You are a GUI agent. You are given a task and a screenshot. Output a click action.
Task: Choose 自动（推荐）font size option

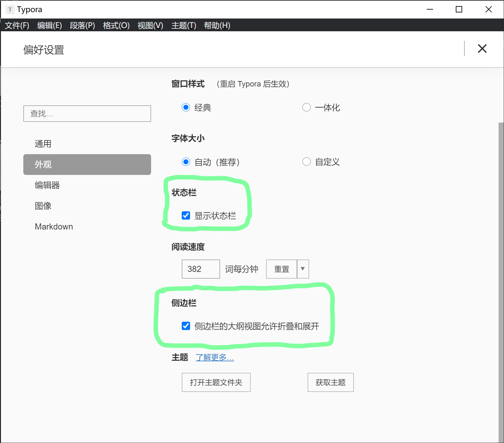[x=186, y=162]
